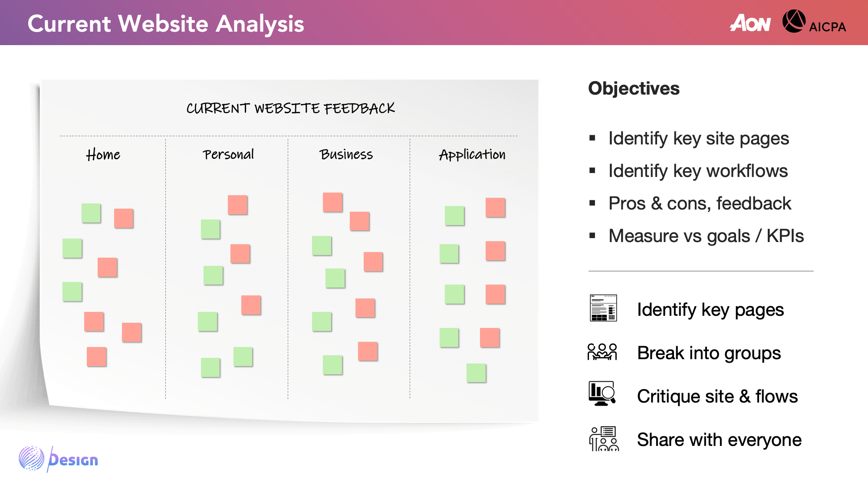Click the Current Website Feedback board title
Image resolution: width=868 pixels, height=488 pixels.
coord(291,108)
